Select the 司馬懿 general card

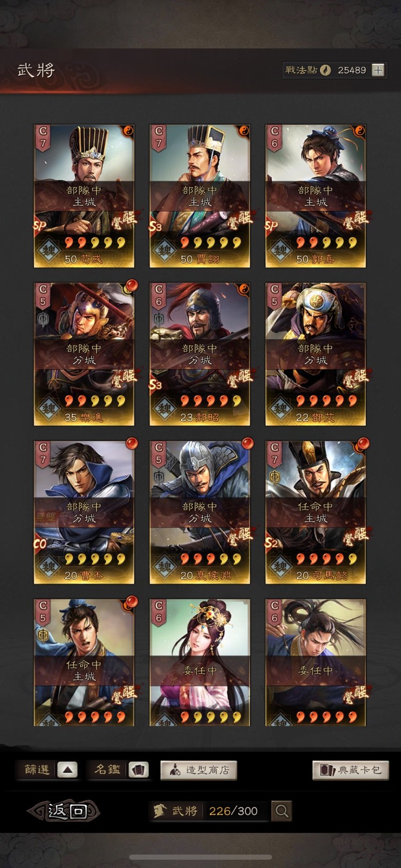pos(316,512)
